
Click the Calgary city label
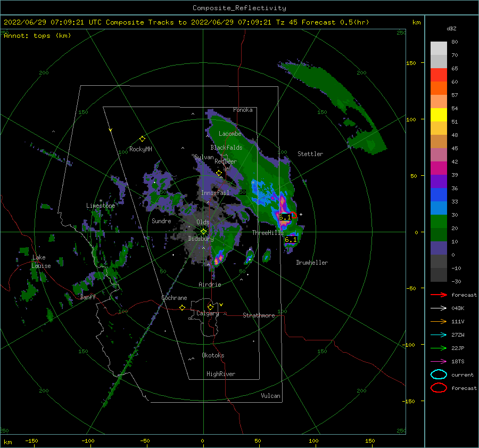pos(208,313)
